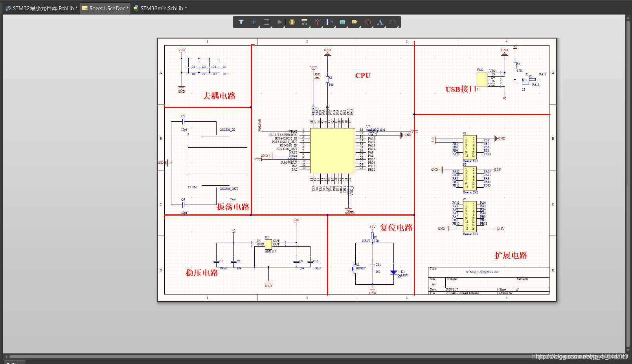632x364 pixels.
Task: Select the AM1117 regulator component
Action: tap(268, 244)
